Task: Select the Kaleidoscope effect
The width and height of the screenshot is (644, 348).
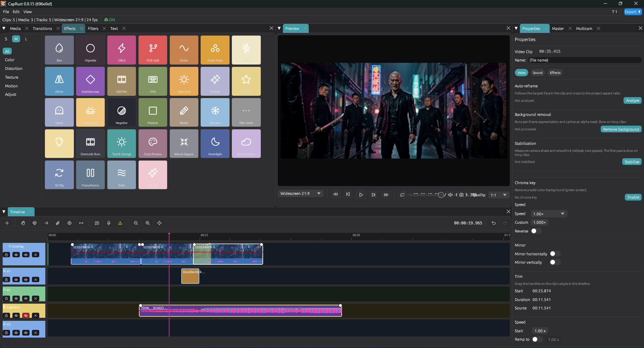Action: pyautogui.click(x=90, y=81)
